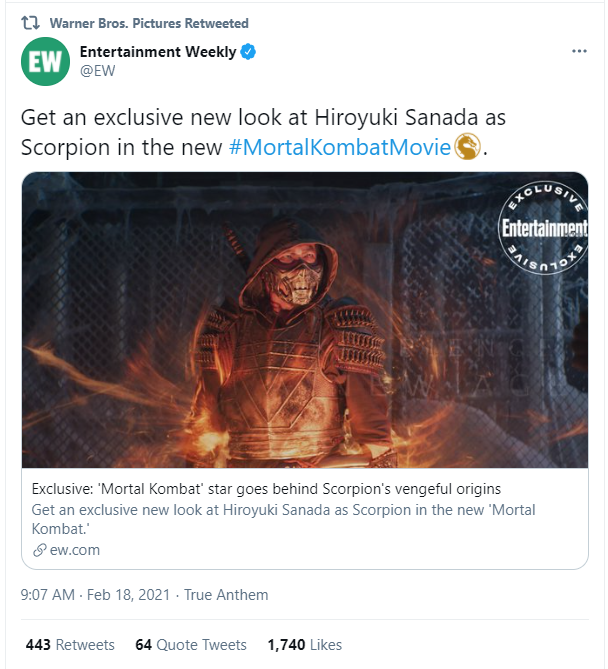Image resolution: width=608 pixels, height=669 pixels.
Task: Click the Entertainment Weekly EW profile avatar
Action: [x=46, y=63]
